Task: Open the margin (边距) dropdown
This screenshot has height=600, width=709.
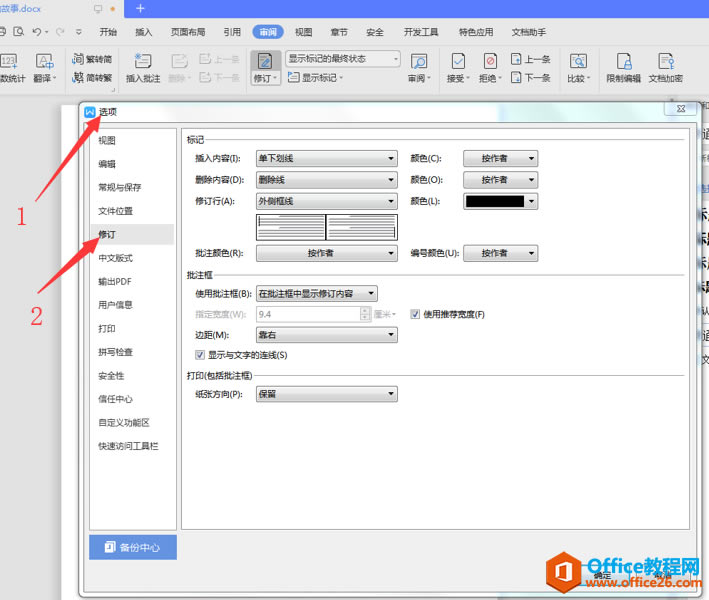Action: point(326,335)
